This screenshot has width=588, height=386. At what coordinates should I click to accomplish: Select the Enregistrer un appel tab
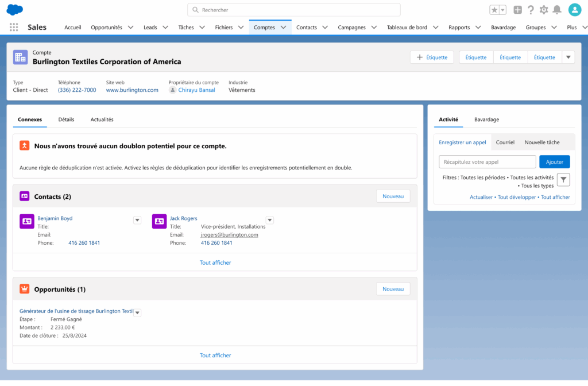pos(462,142)
